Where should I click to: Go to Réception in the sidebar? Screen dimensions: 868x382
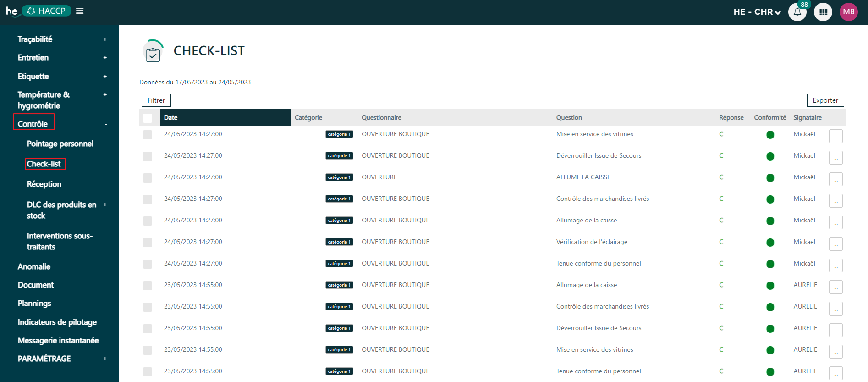tap(44, 184)
